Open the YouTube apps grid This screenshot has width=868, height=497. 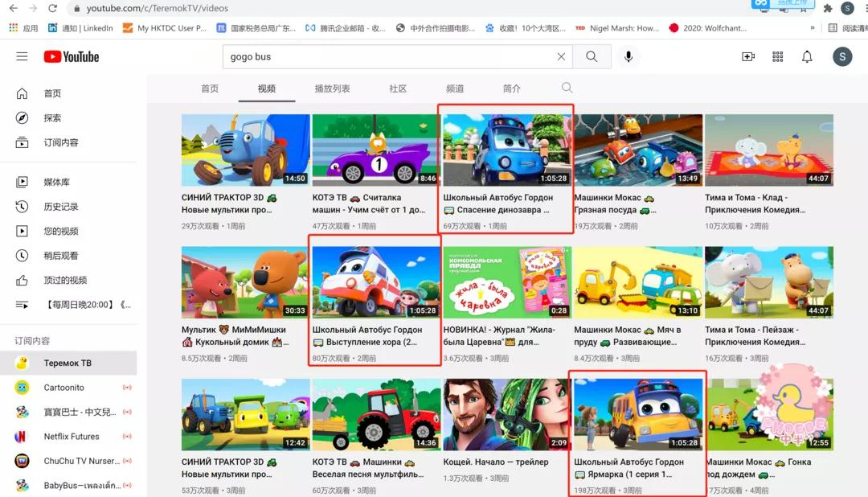coord(778,56)
